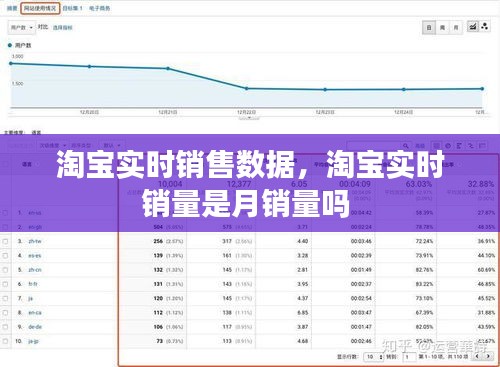The image size is (500, 367).
Task: Select the 周 (week) granularity button
Action: pos(442,27)
